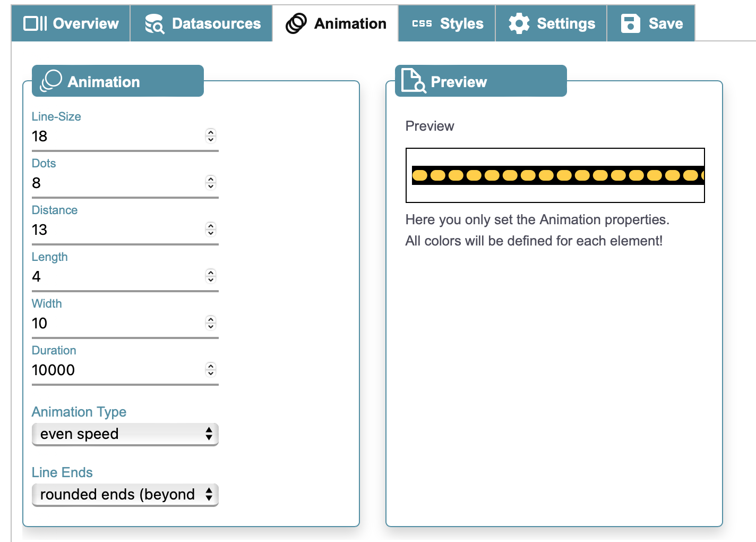Screen dimensions: 756x542
Task: Click the 'Length' label
Action: click(50, 257)
